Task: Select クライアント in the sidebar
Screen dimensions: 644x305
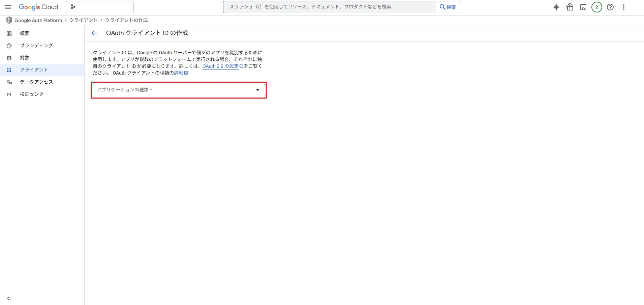Action: click(42, 70)
